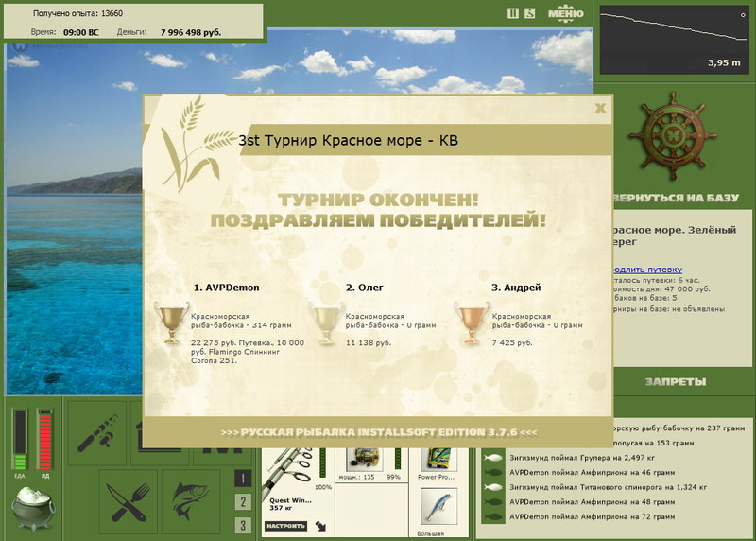This screenshot has height=541, width=756.
Task: Click the reel thumbnail above мощн.: 135
Action: pos(366,459)
